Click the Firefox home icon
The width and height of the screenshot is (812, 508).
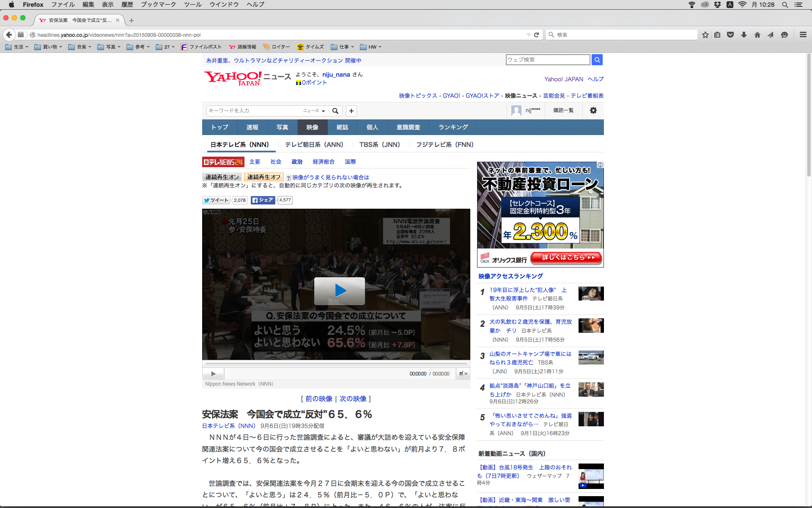click(x=757, y=35)
